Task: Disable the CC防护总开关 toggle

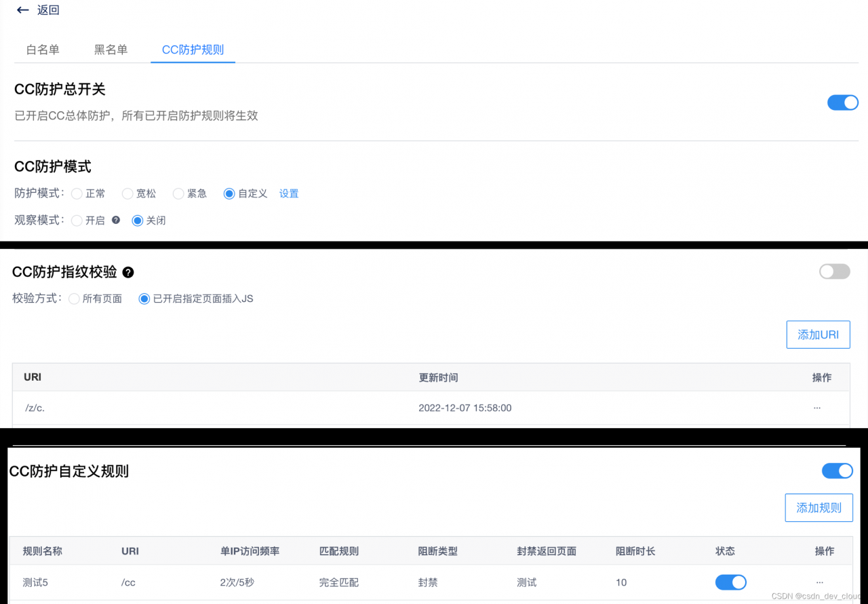Action: point(842,102)
